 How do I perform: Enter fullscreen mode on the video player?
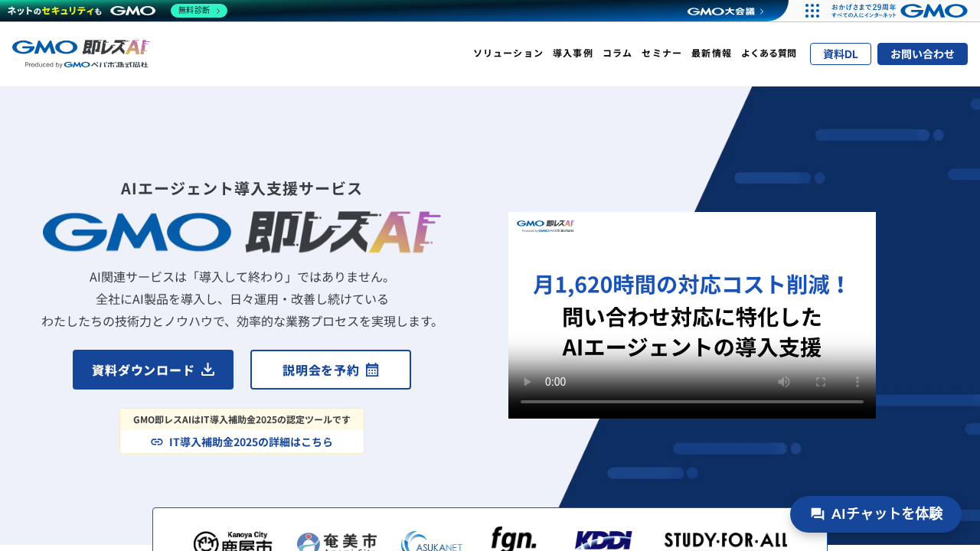820,381
